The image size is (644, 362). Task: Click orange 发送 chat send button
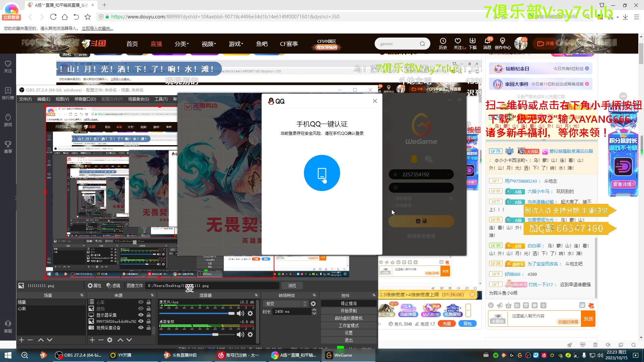(588, 319)
